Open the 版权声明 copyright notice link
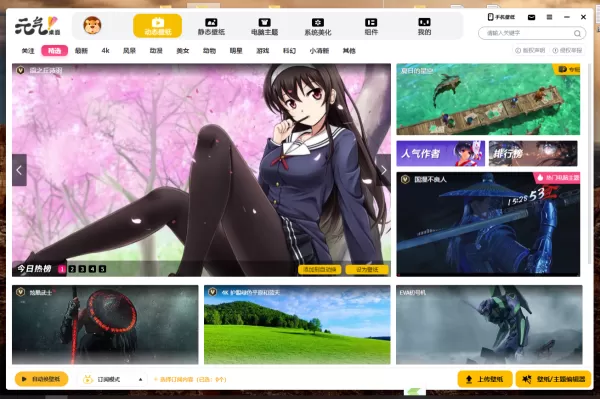The width and height of the screenshot is (600, 399). coord(530,50)
